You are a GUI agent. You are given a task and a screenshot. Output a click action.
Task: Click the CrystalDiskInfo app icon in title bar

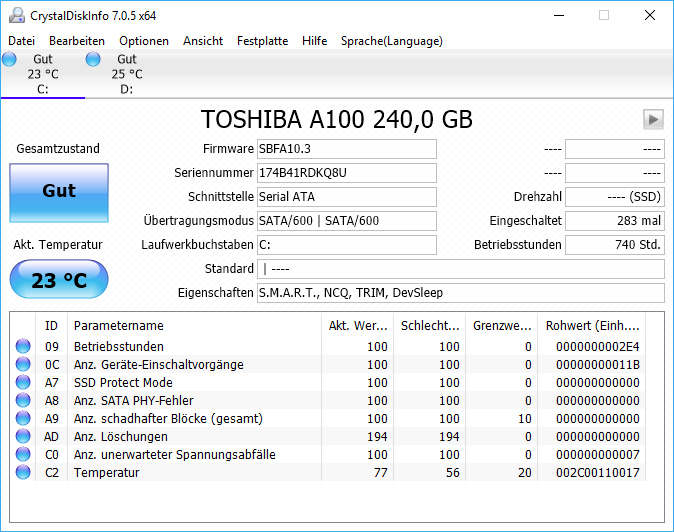14,16
